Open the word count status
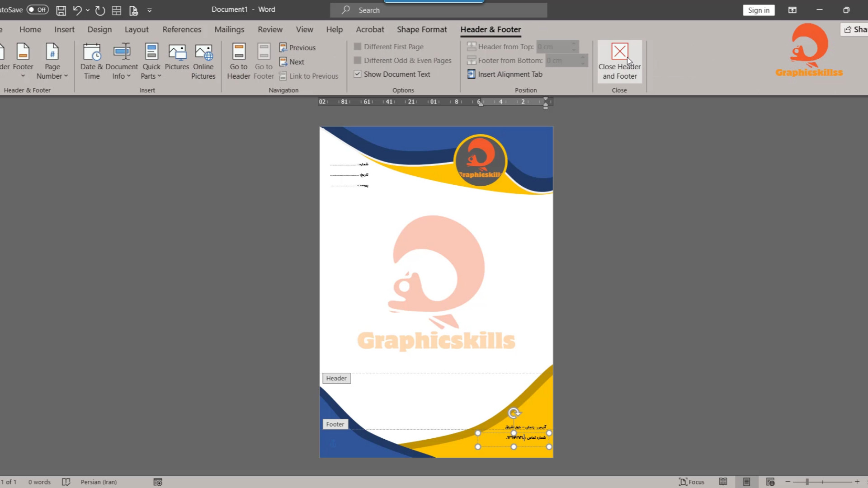This screenshot has width=868, height=488. click(39, 482)
